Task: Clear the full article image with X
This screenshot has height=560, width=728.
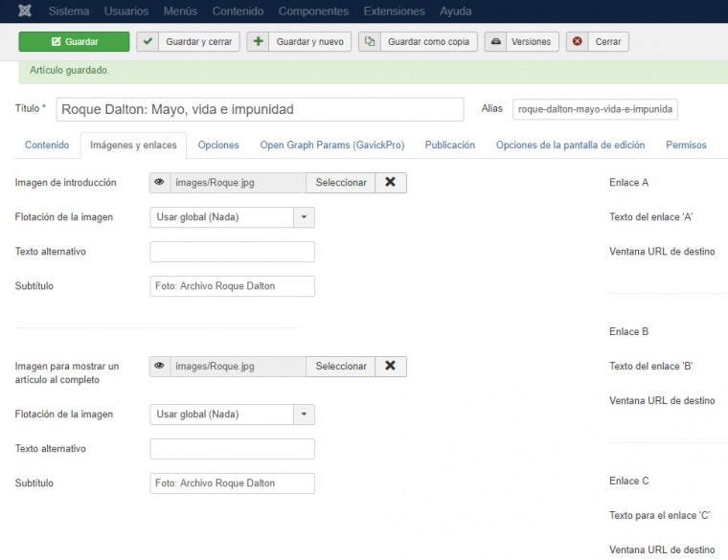Action: point(390,367)
